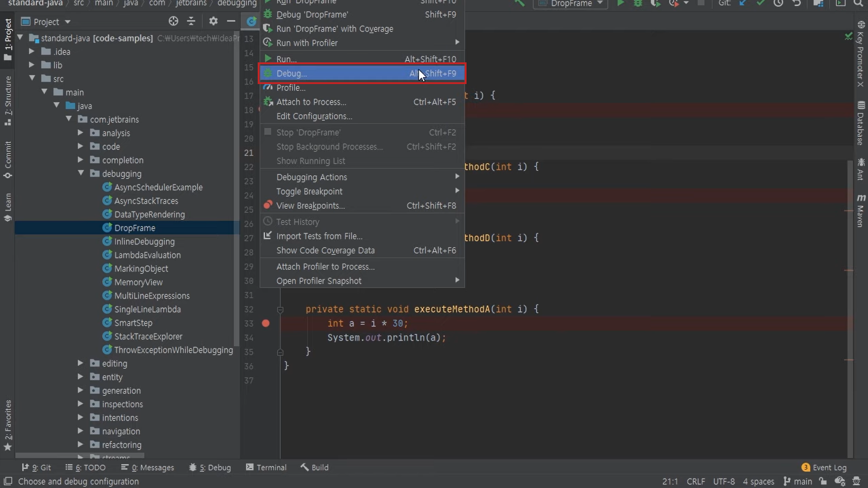
Task: Click the Run with Coverage toolbar icon
Action: click(655, 3)
